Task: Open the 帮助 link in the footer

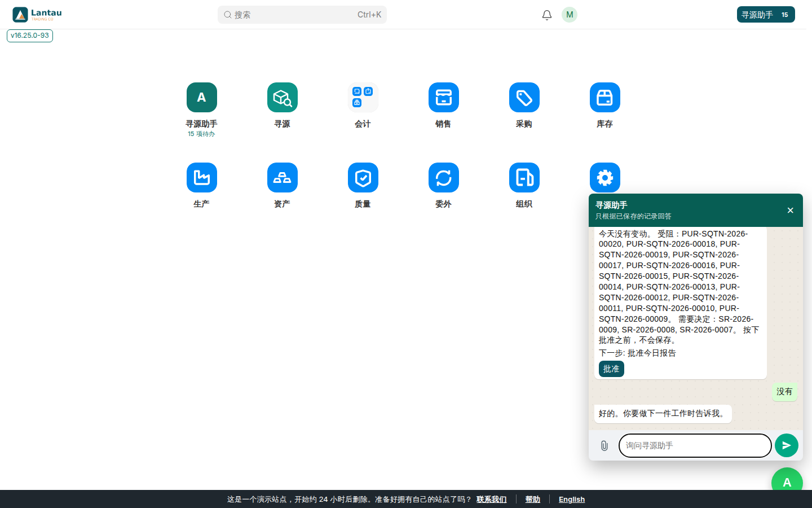Action: point(533,500)
